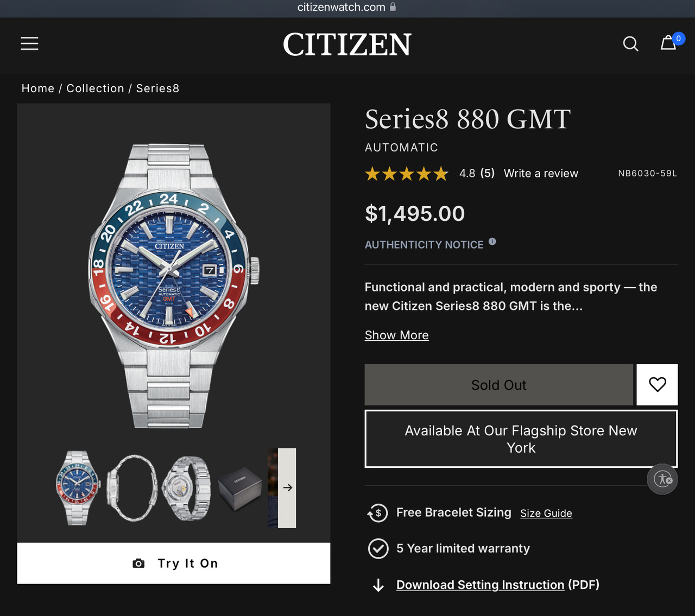Open the Size Guide link
This screenshot has width=695, height=616.
pos(546,513)
